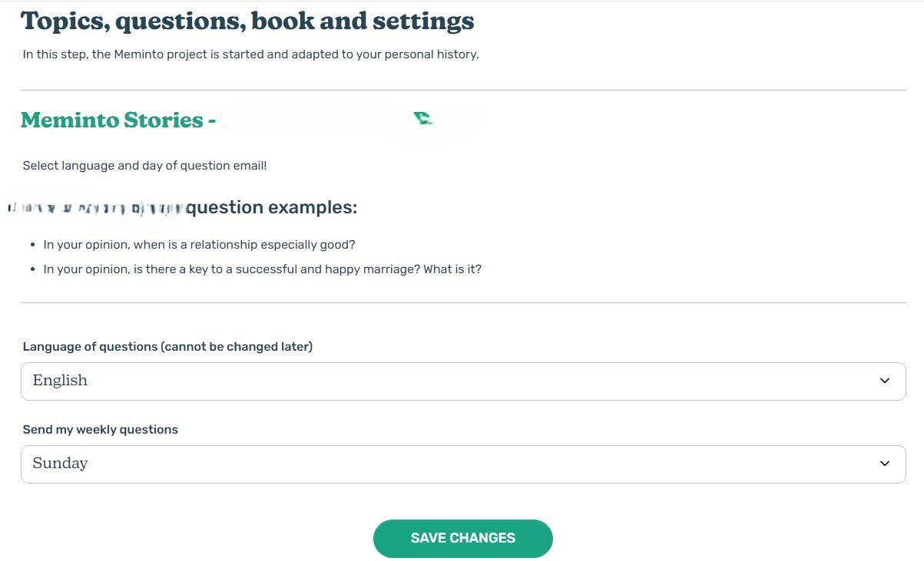Click the bullet point of the first example
924x561 pixels.
click(x=32, y=246)
